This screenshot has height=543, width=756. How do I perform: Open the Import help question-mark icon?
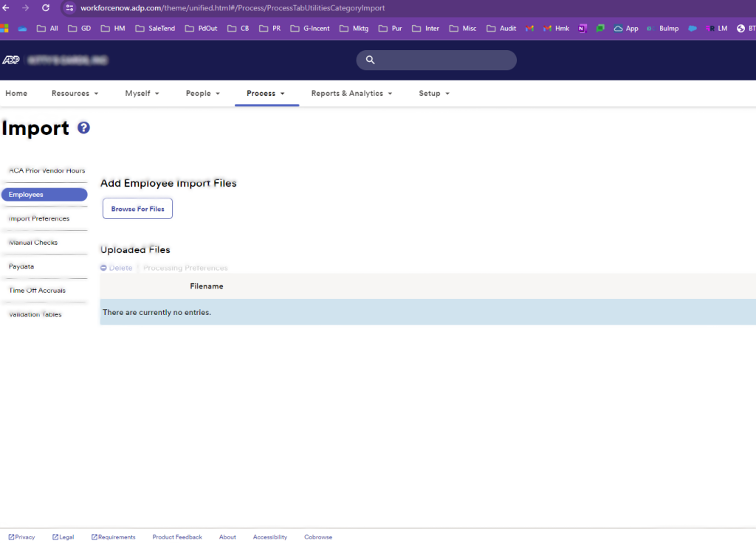(x=83, y=128)
